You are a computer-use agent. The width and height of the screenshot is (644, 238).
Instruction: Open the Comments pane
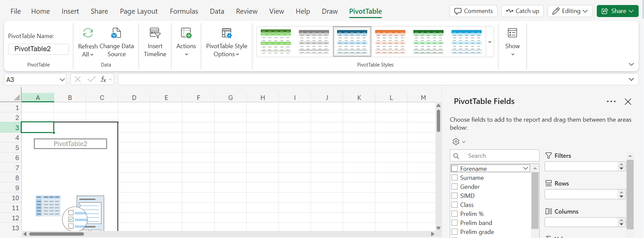[473, 11]
